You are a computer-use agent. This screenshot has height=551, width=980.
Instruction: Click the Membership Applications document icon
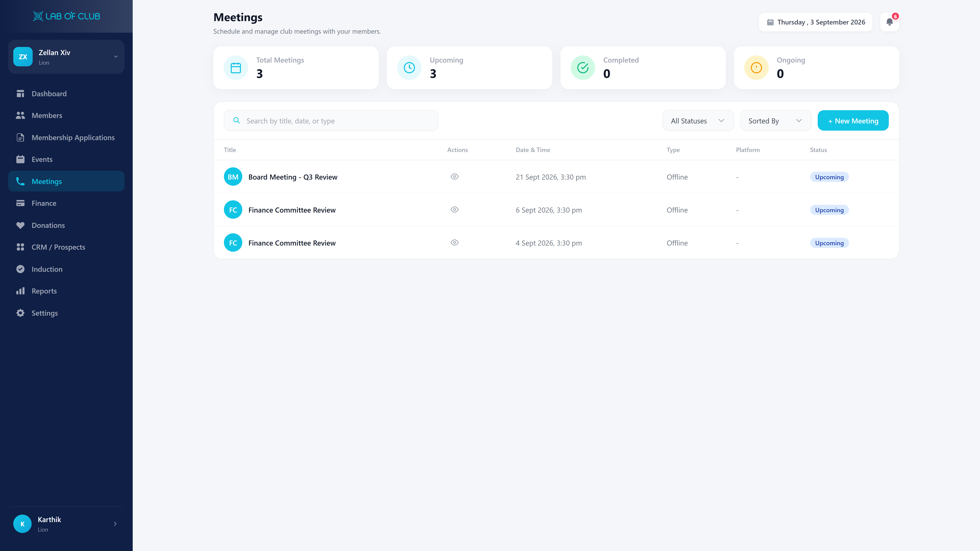coord(21,138)
